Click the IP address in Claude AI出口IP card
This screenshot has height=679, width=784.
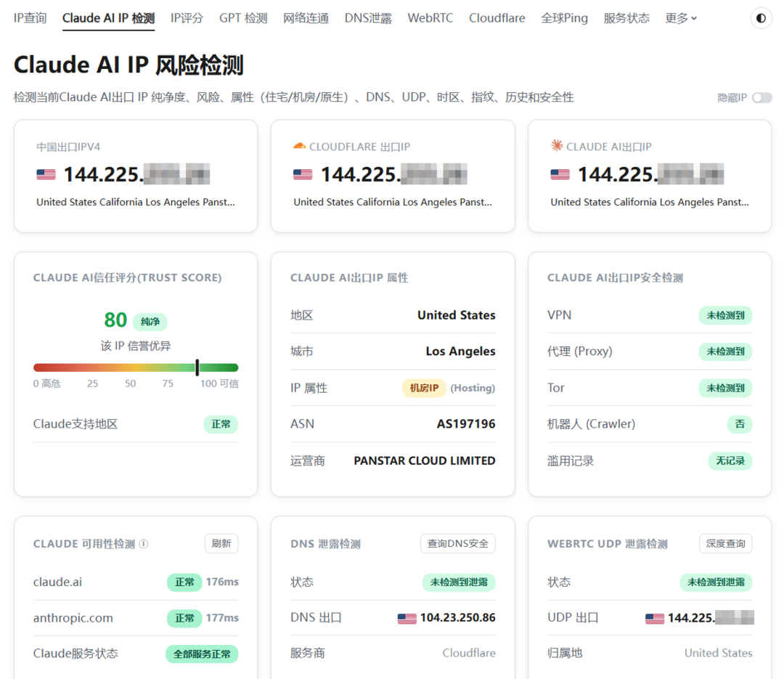pos(651,174)
